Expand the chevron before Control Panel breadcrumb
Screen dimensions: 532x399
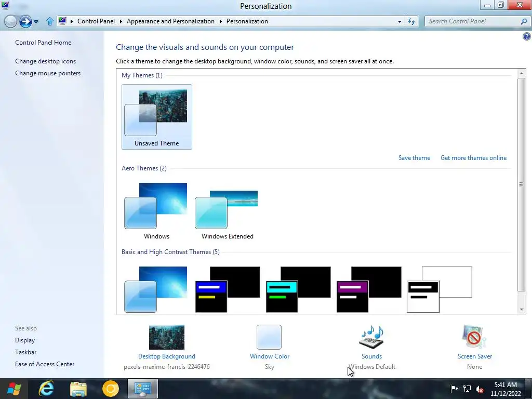coord(72,21)
